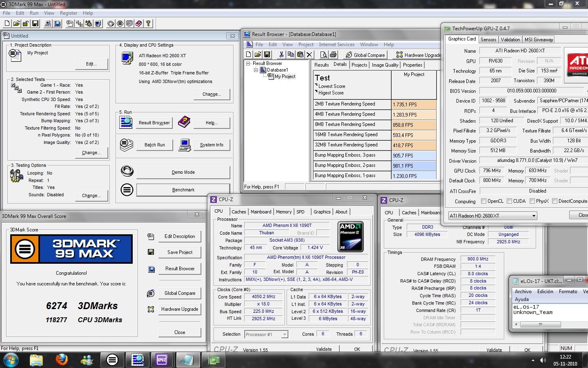This screenshot has width=588, height=368.
Task: Enable the PhysX checkbox in GPU-Z
Action: coord(532,201)
